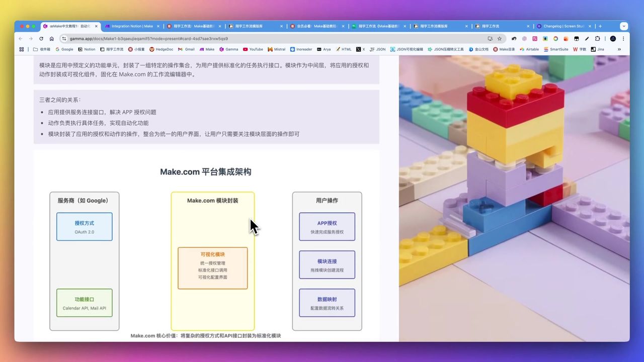Launch the Gamma bookmark shortcut
Viewport: 644px width, 362px height.
229,49
